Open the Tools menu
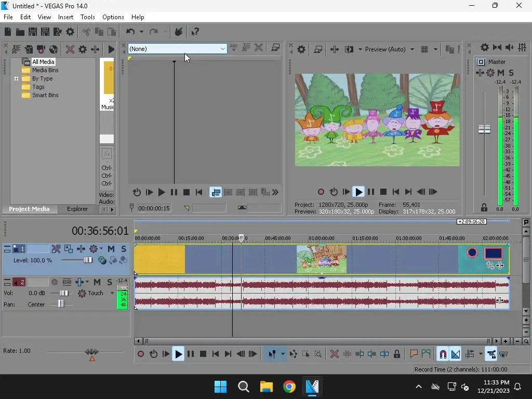This screenshot has width=532, height=399. coord(87,17)
